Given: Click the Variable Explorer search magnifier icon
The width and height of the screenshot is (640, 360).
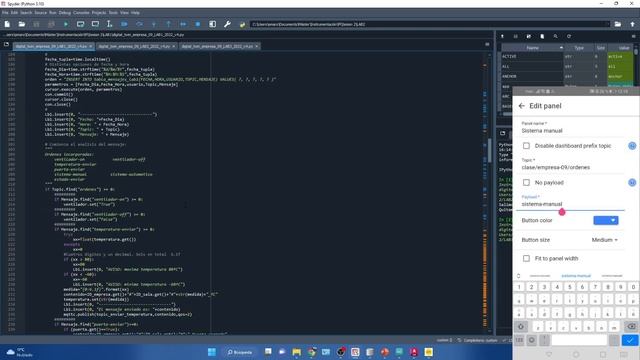Looking at the screenshot, I should pyautogui.click(x=556, y=36).
